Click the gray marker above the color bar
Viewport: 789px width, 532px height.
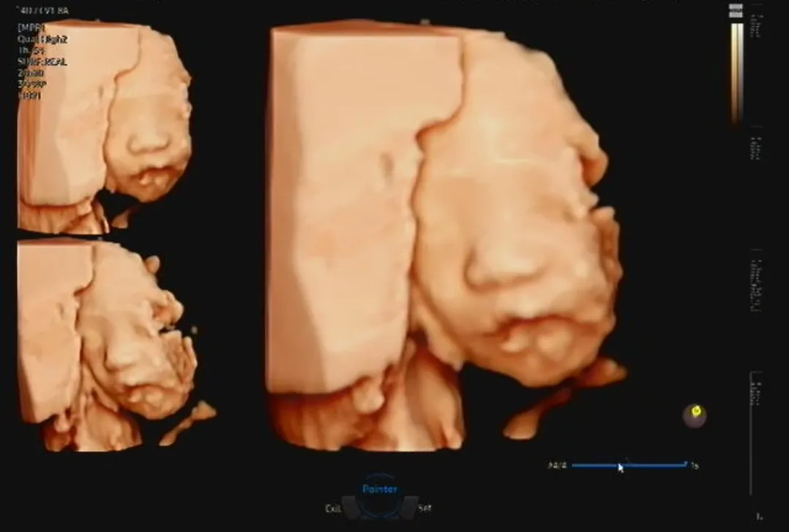pos(736,11)
